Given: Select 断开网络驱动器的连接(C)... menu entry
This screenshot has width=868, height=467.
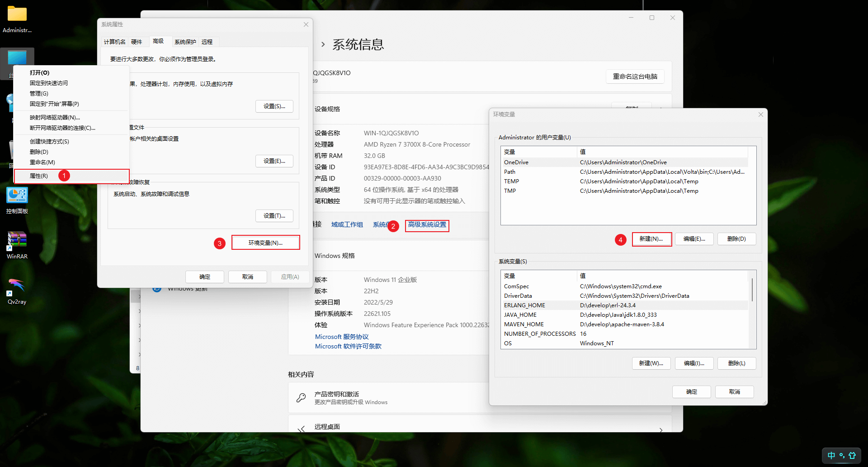Looking at the screenshot, I should pyautogui.click(x=71, y=128).
